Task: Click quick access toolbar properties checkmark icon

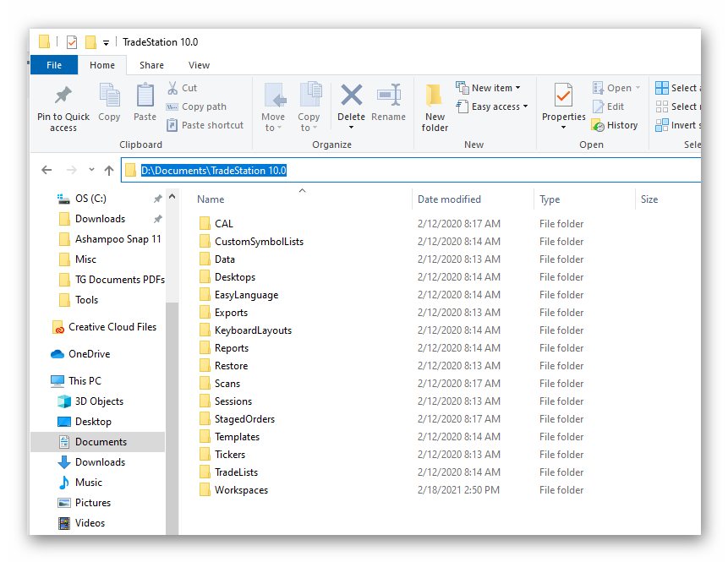Action: [x=72, y=42]
